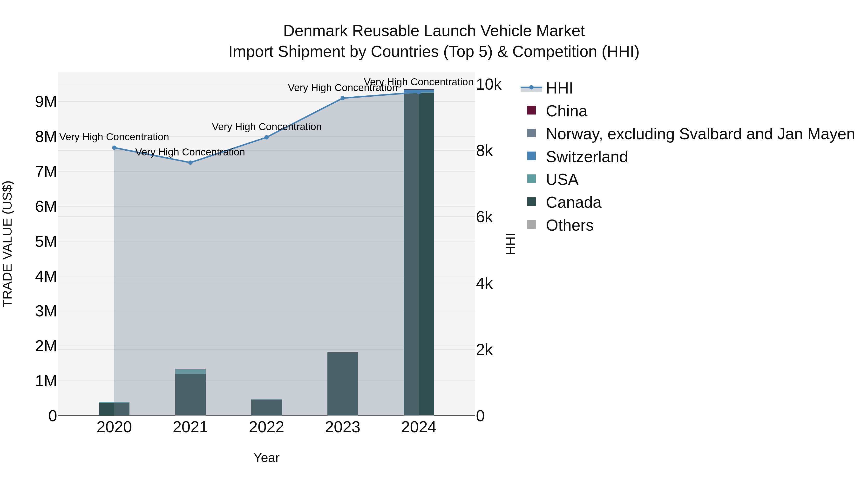Click the 2021 HHI data point

pyautogui.click(x=190, y=163)
